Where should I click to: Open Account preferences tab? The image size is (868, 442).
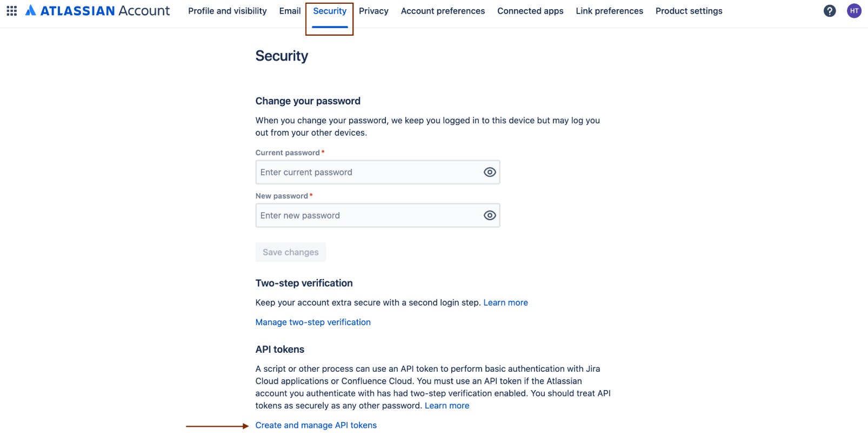click(x=443, y=11)
